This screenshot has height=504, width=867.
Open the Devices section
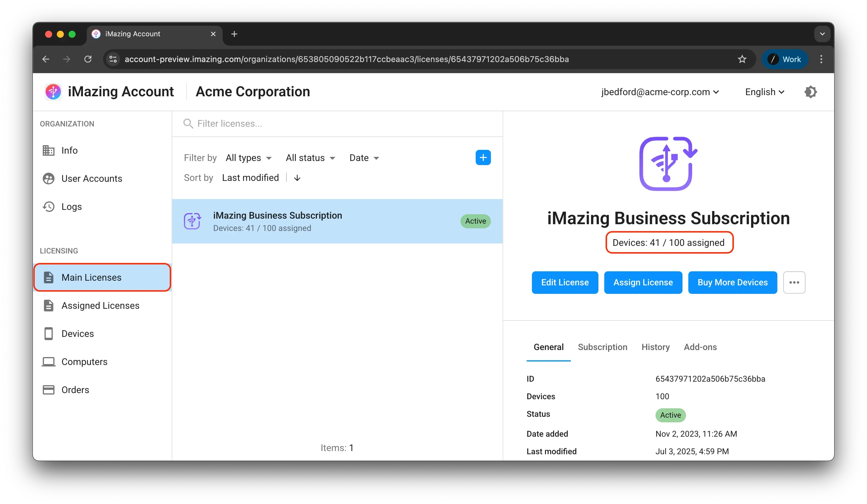point(77,333)
